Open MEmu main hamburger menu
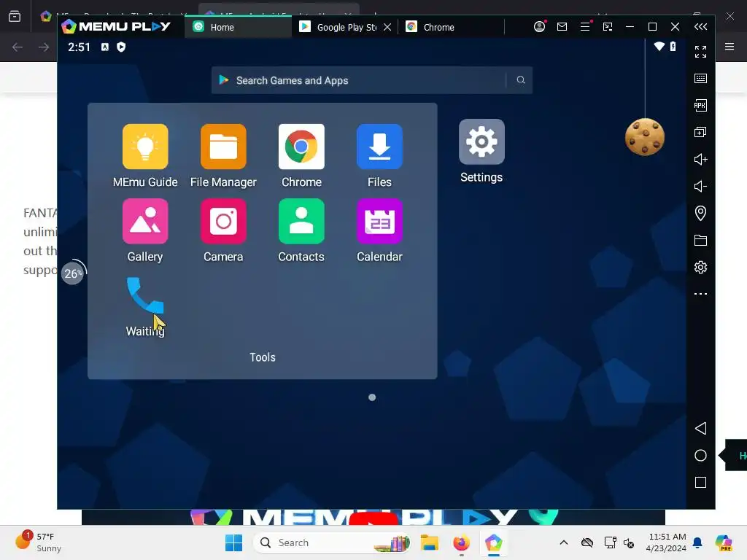 pos(585,27)
